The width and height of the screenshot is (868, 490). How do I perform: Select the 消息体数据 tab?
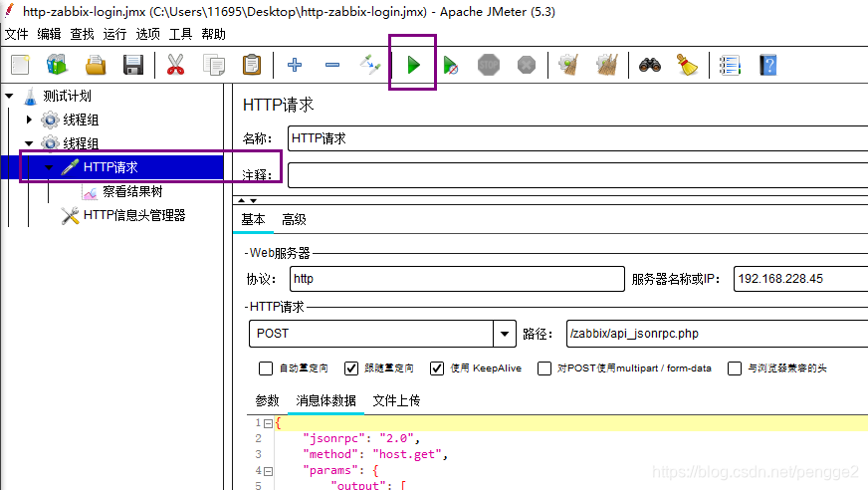point(325,400)
